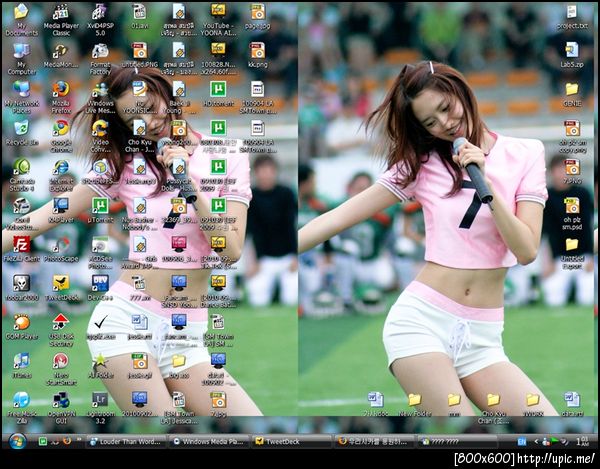Switch to TweetDeck taskbar button
The height and width of the screenshot is (469, 600).
click(x=292, y=442)
